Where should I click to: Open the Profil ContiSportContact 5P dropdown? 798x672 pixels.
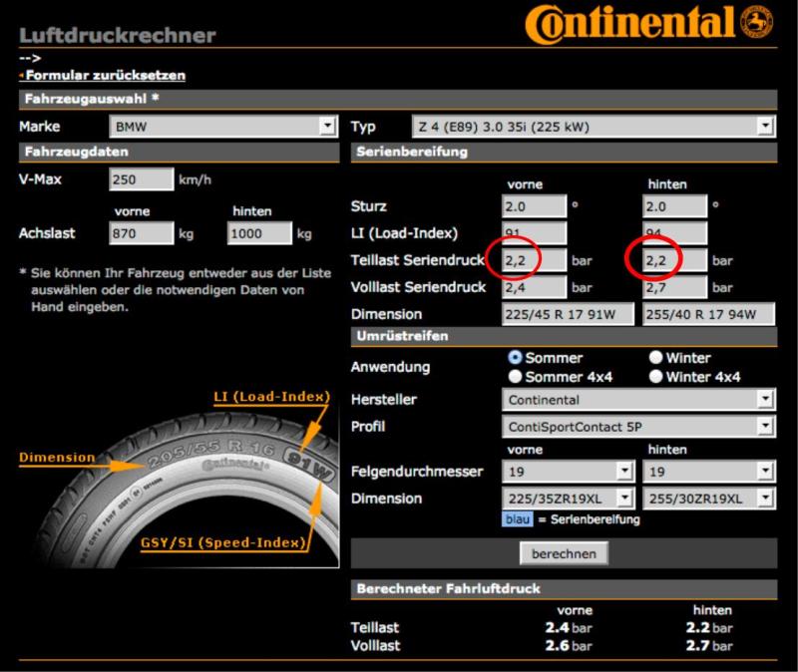coord(638,427)
